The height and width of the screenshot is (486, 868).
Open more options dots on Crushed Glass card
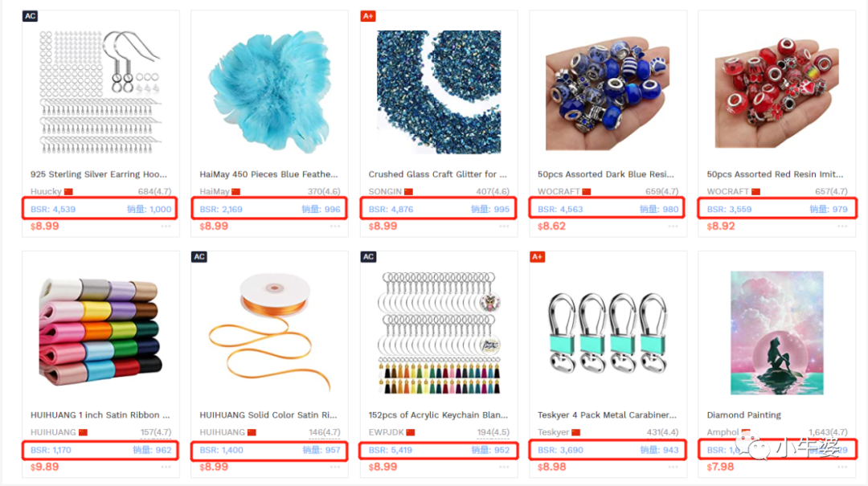[x=504, y=226]
